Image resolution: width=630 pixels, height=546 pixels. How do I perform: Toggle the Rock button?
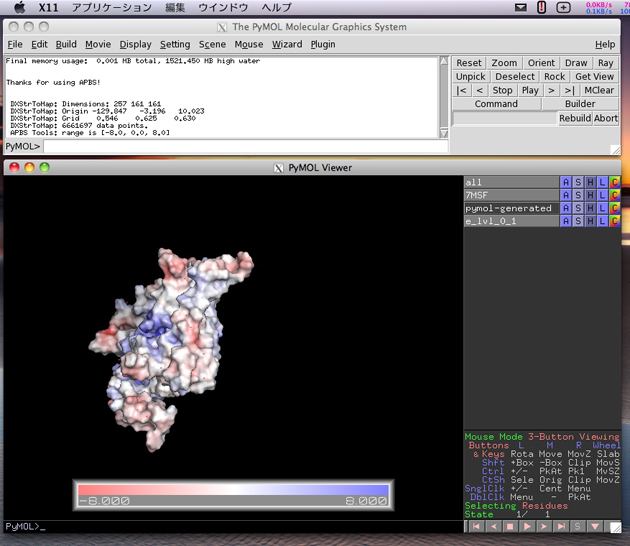click(x=554, y=77)
